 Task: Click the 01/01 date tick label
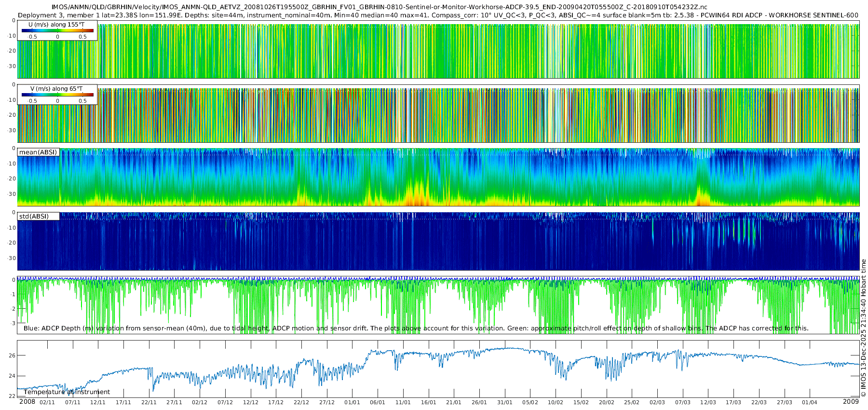352,402
